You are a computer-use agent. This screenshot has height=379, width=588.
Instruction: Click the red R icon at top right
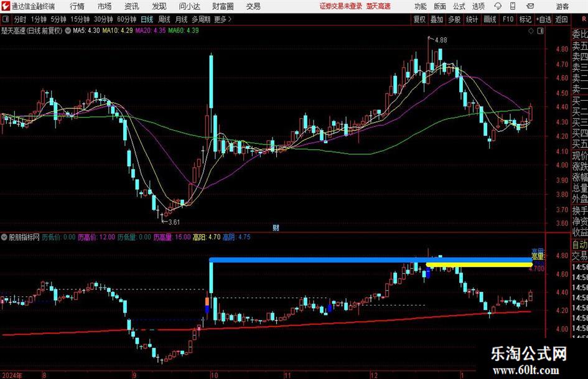point(584,19)
